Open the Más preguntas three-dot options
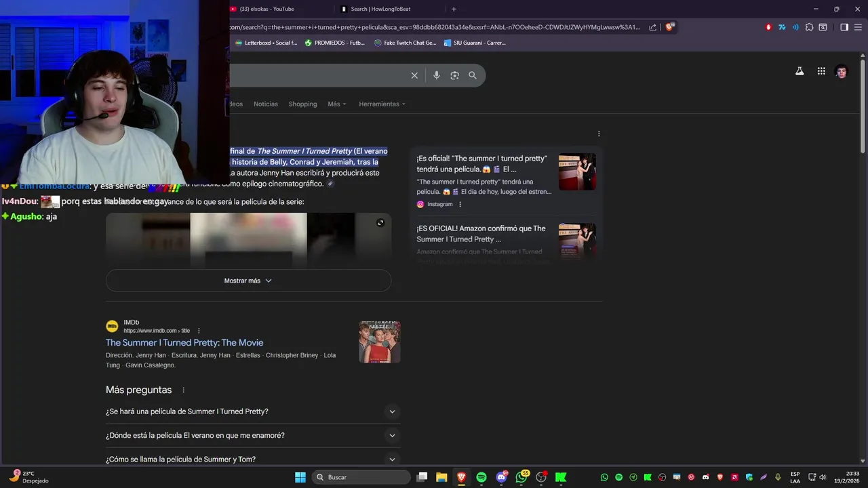 tap(183, 390)
